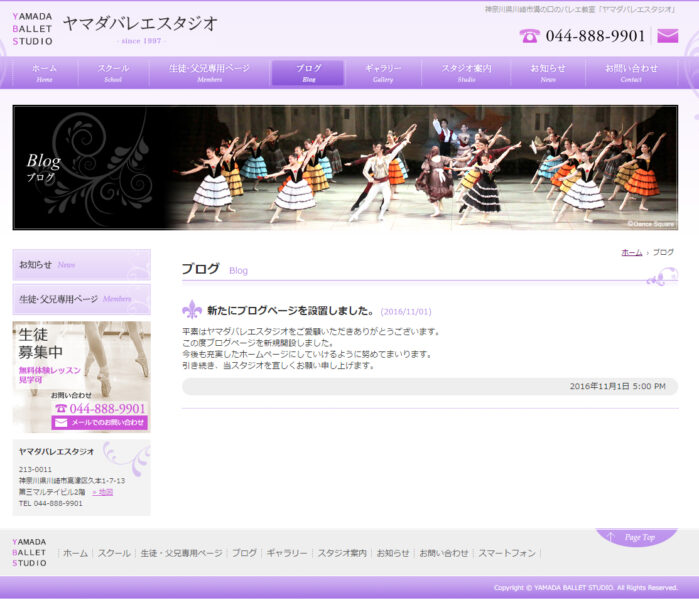This screenshot has height=600, width=699.
Task: Click the postal code 213-0011 text
Action: click(x=35, y=469)
